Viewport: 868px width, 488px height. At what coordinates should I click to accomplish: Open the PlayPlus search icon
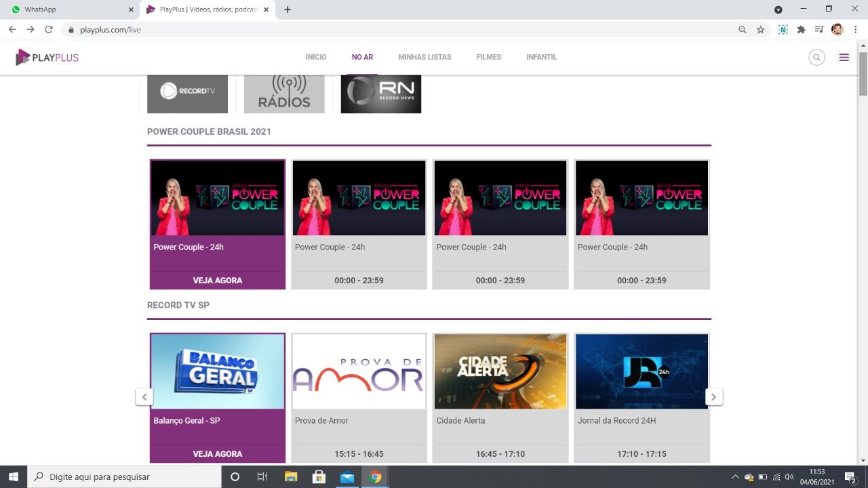coord(816,58)
